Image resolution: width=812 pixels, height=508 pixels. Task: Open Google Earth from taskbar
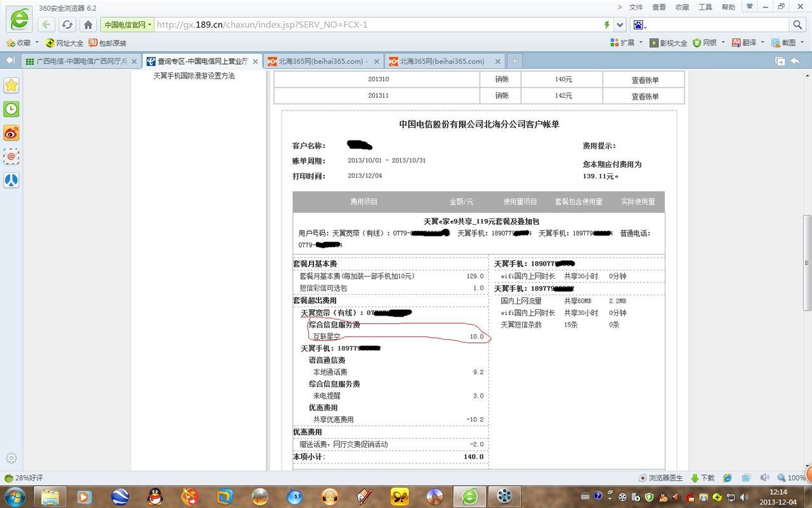click(x=120, y=496)
